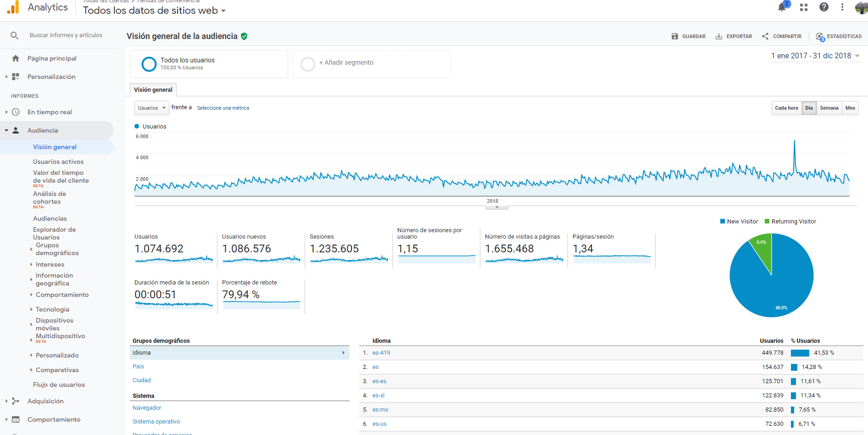Select the Visión general tab
The width and height of the screenshot is (868, 435).
click(153, 89)
